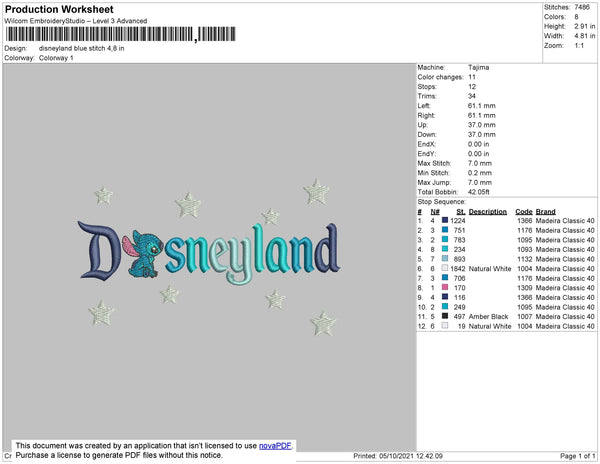Select the Zoom value '1:1'

tap(579, 46)
